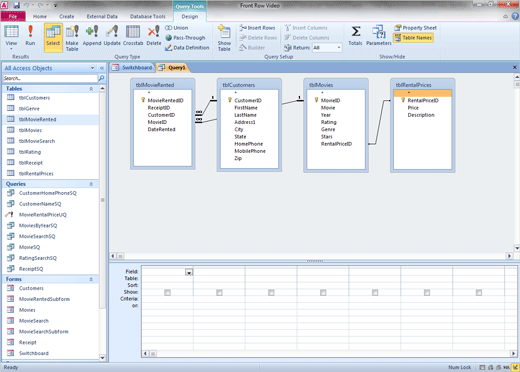520x372 pixels.
Task: Click the Union query option
Action: [x=177, y=28]
